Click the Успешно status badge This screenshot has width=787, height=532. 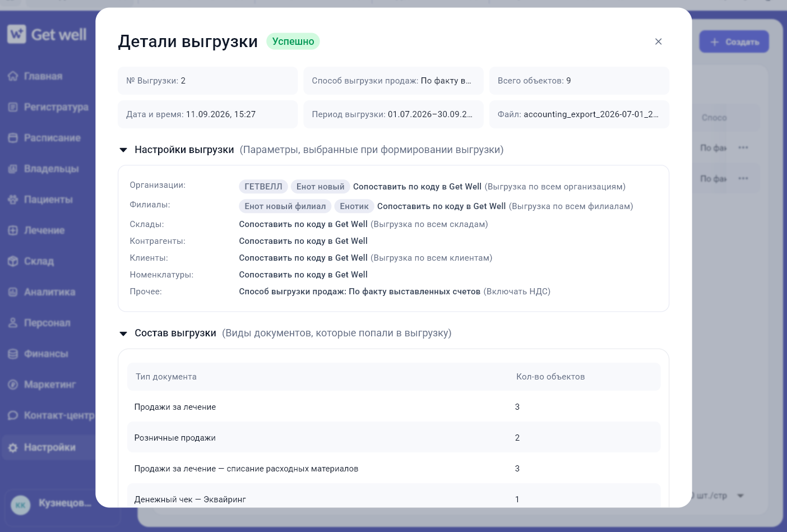tap(293, 41)
